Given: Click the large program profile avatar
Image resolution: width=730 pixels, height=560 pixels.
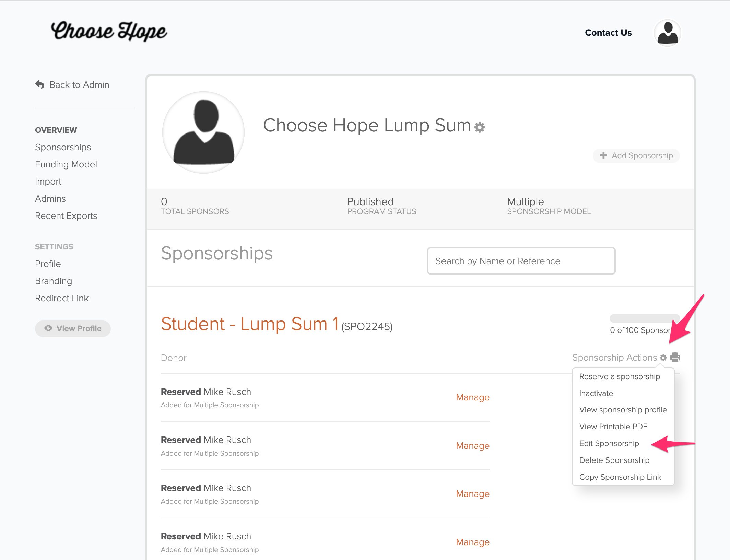Looking at the screenshot, I should tap(203, 132).
